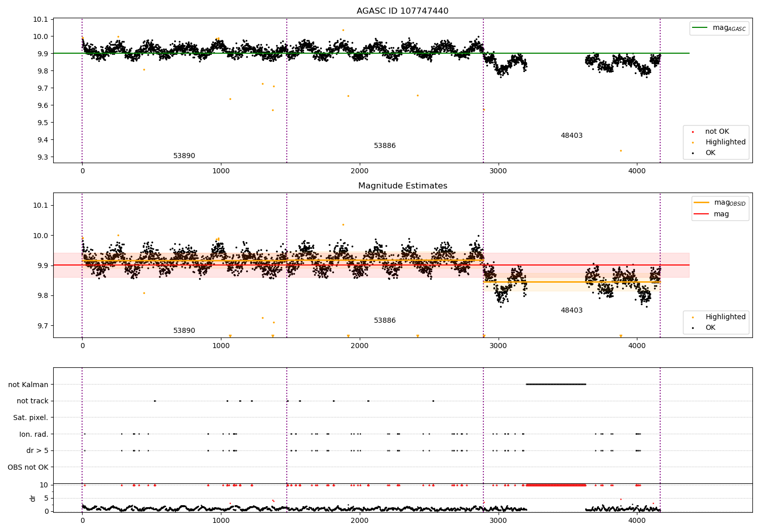Click the black marker band in the not Kalman row
The height and width of the screenshot is (532, 760).
click(x=556, y=384)
